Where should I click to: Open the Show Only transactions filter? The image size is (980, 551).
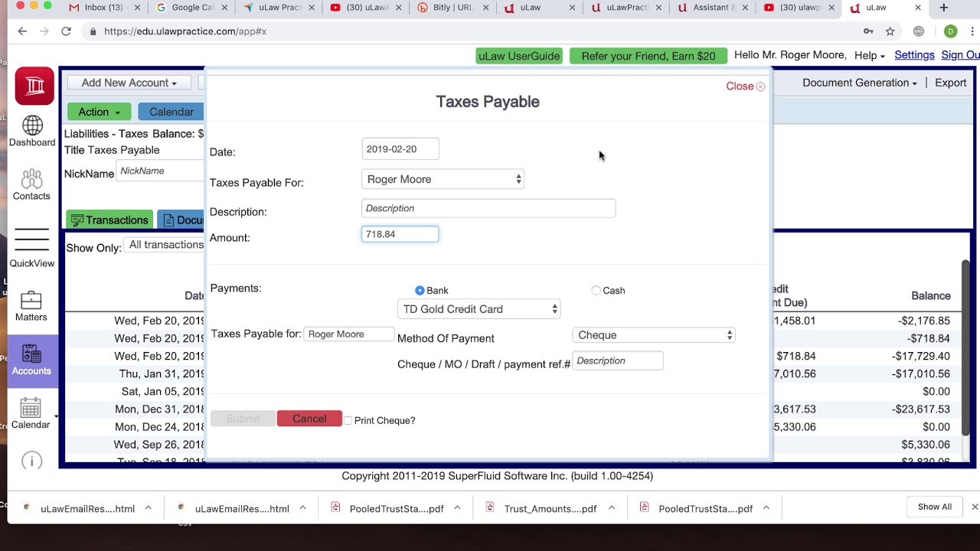tap(165, 245)
